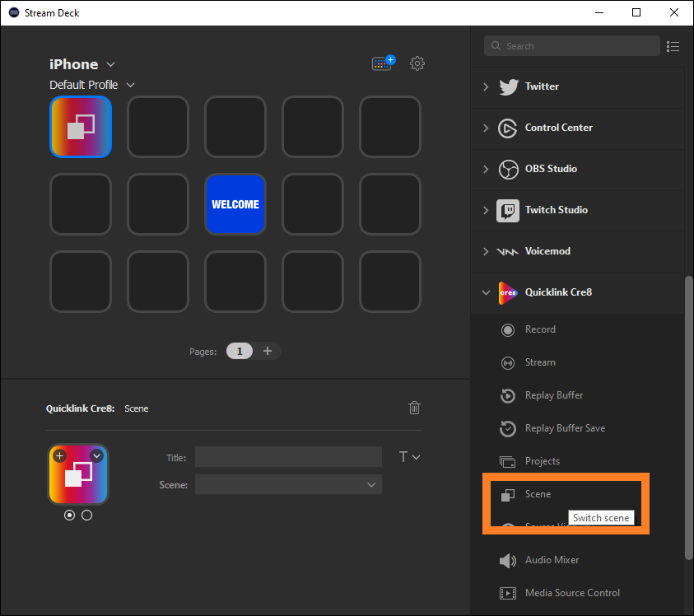Close the Stream Deck window

673,12
